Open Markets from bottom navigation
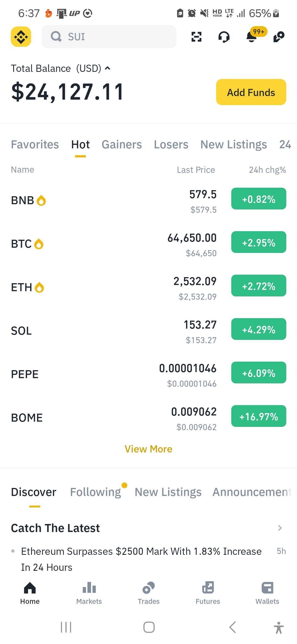The height and width of the screenshot is (644, 297). (x=89, y=593)
